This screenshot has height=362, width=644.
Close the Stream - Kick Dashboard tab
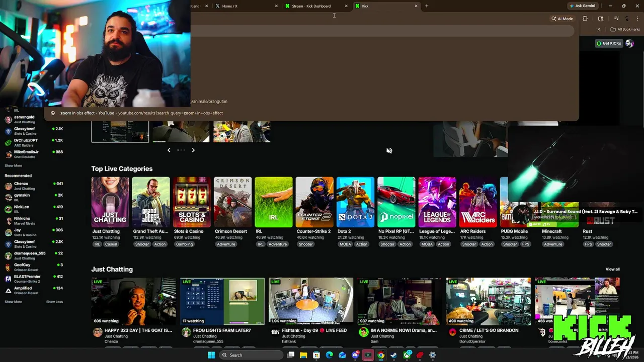coord(346,6)
